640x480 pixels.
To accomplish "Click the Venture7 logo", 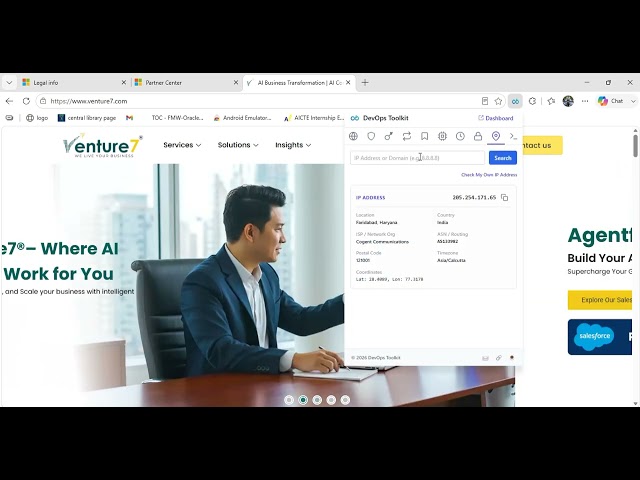I will (x=103, y=145).
